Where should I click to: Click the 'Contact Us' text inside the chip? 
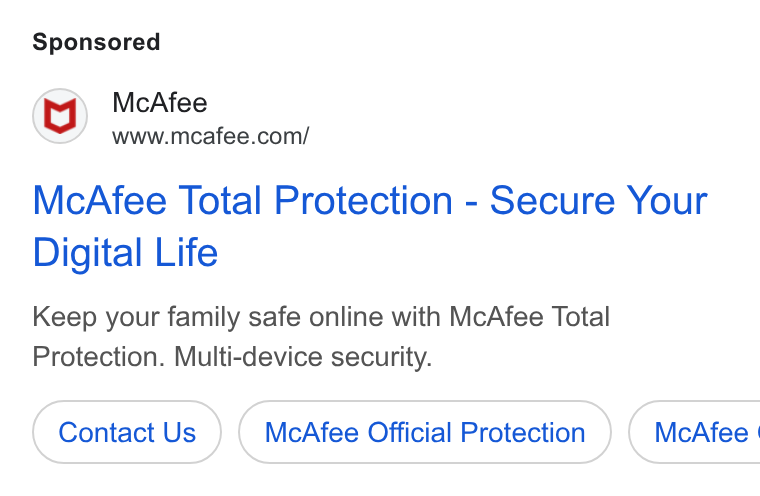pyautogui.click(x=127, y=432)
